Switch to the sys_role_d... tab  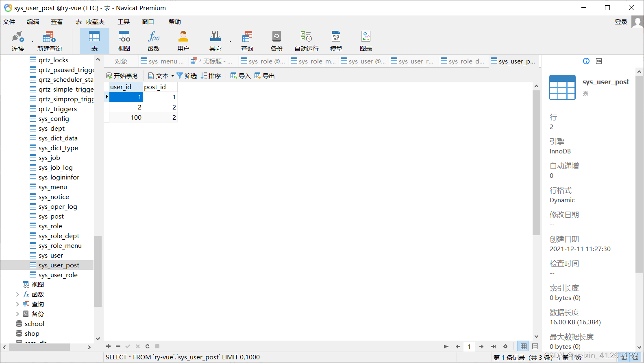(x=463, y=61)
